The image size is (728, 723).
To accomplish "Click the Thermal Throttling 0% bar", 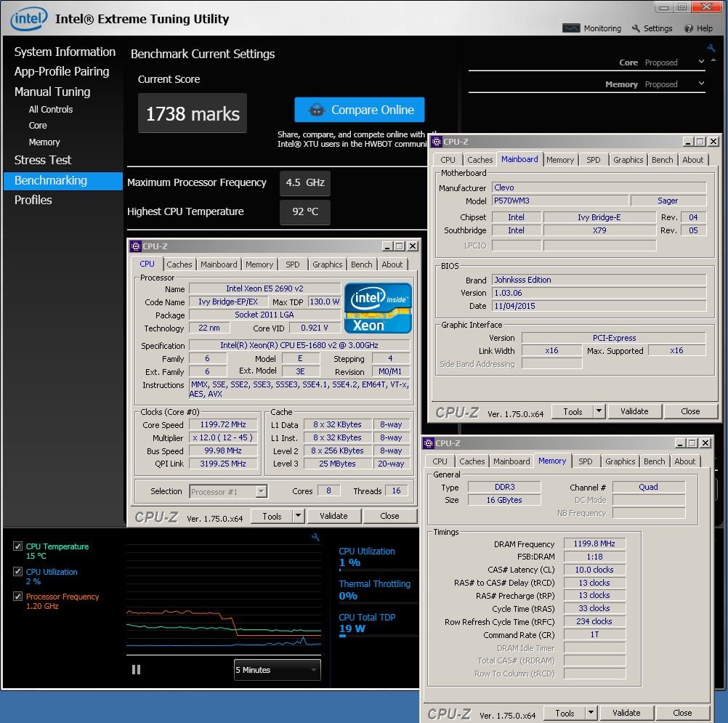I will click(378, 602).
